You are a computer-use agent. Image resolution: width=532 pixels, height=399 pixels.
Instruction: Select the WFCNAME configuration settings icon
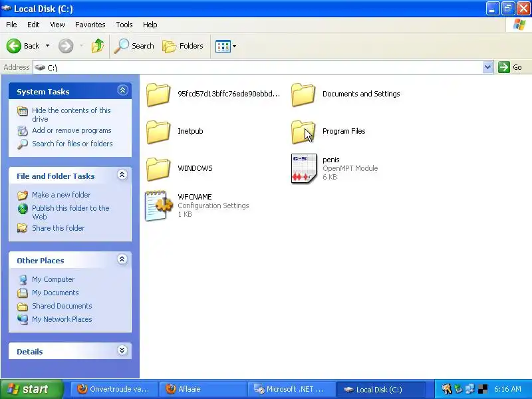158,205
